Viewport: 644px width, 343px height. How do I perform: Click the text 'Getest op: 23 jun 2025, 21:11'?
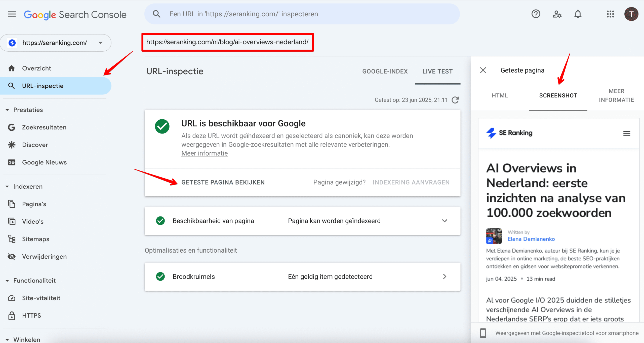[x=411, y=100]
